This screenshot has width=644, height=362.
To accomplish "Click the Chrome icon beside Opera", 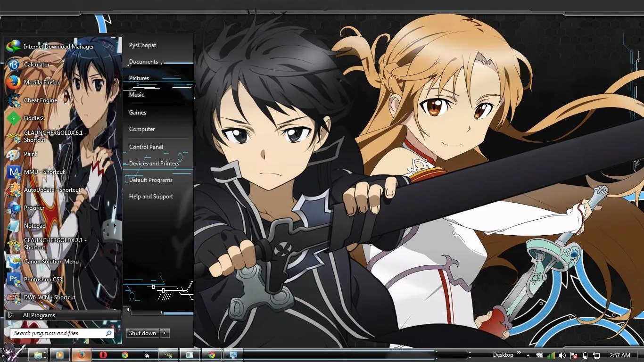I will click(x=125, y=355).
